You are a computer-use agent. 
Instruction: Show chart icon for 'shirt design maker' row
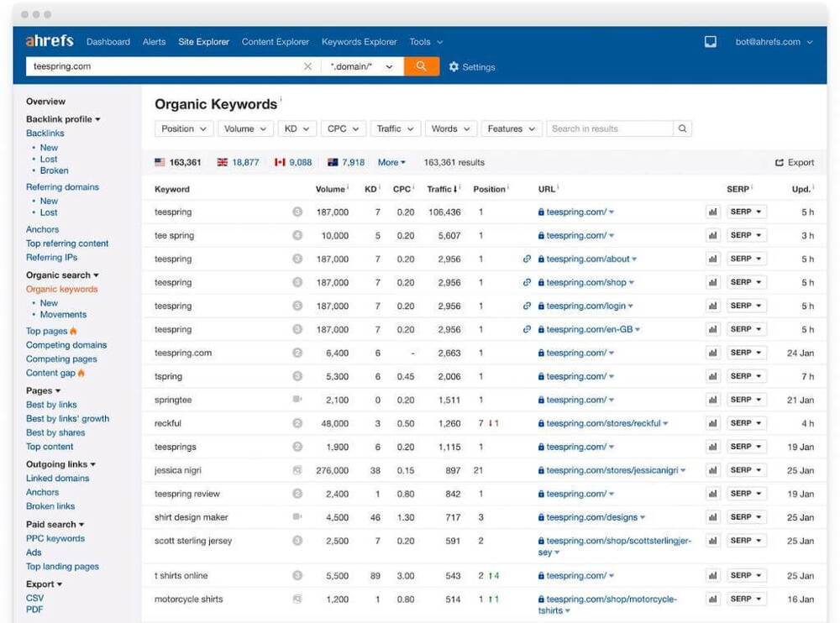(x=712, y=517)
